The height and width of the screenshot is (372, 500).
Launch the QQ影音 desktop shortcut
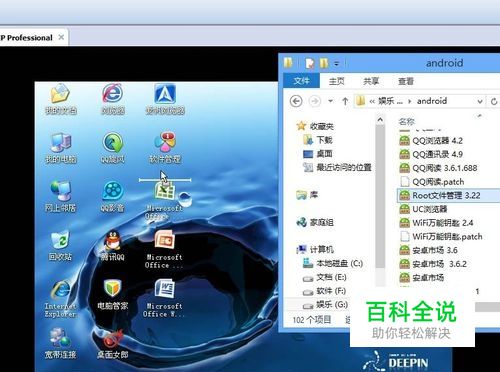113,196
